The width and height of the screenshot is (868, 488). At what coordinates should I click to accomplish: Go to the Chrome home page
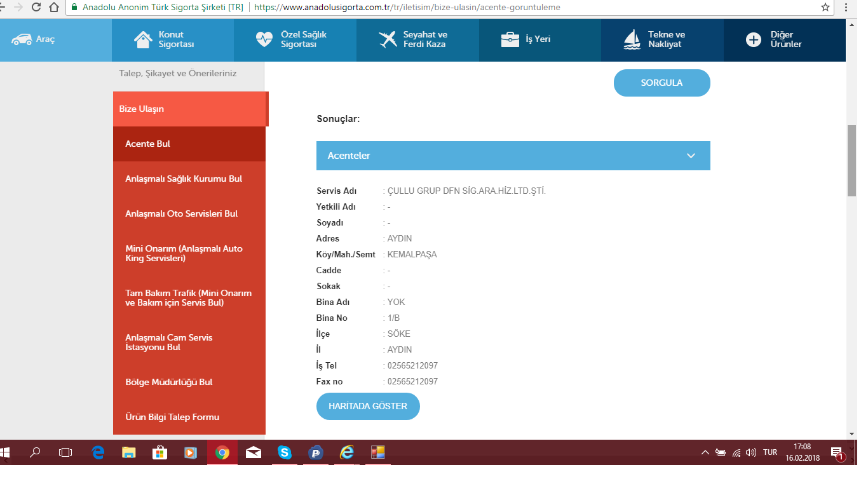pyautogui.click(x=55, y=8)
